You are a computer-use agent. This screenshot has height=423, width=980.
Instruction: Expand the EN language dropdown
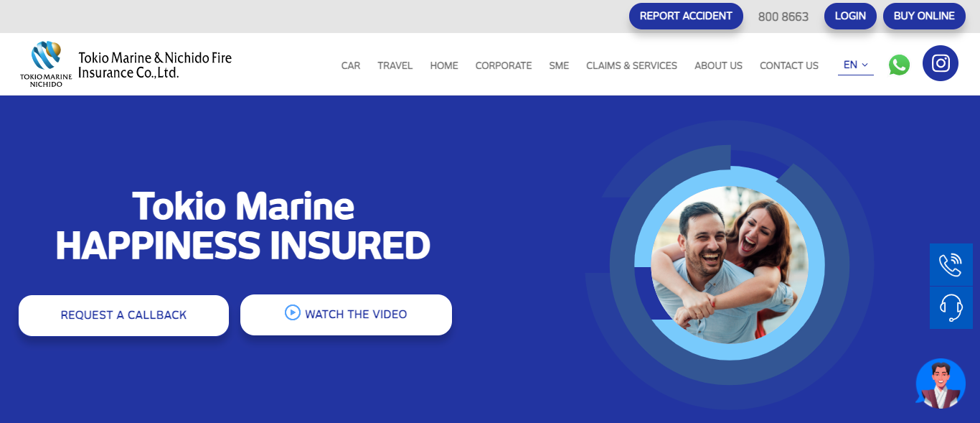(x=856, y=65)
